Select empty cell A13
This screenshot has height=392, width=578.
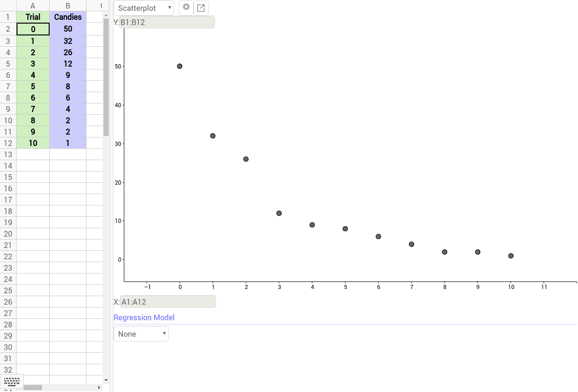[x=33, y=154]
